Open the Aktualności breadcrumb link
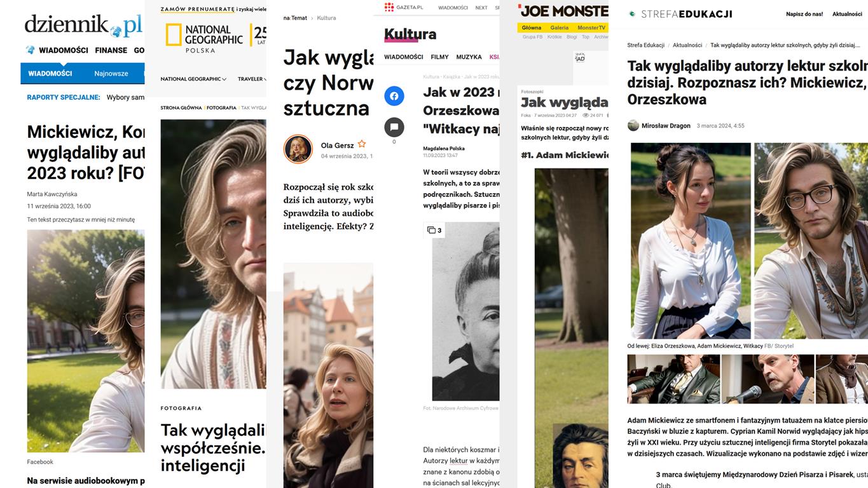 click(687, 45)
